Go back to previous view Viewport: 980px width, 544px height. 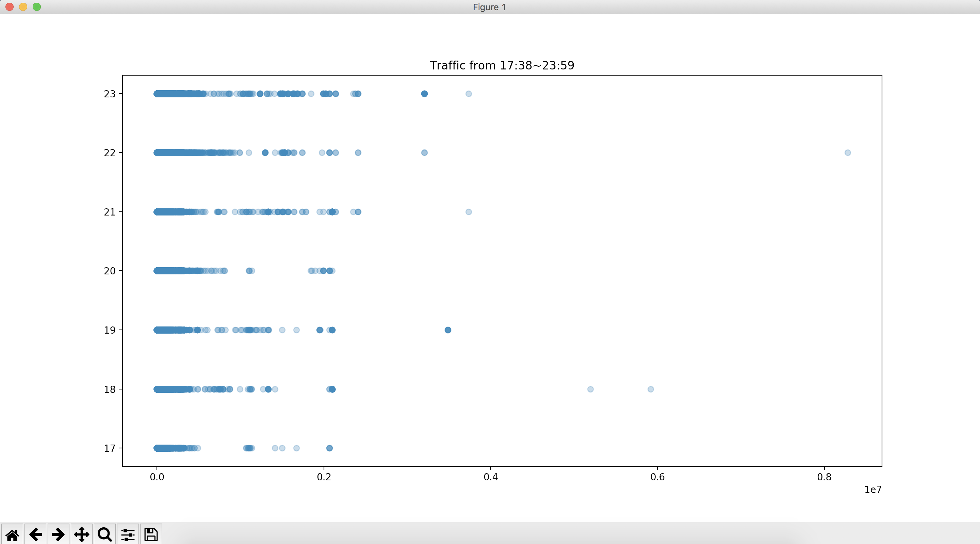35,534
